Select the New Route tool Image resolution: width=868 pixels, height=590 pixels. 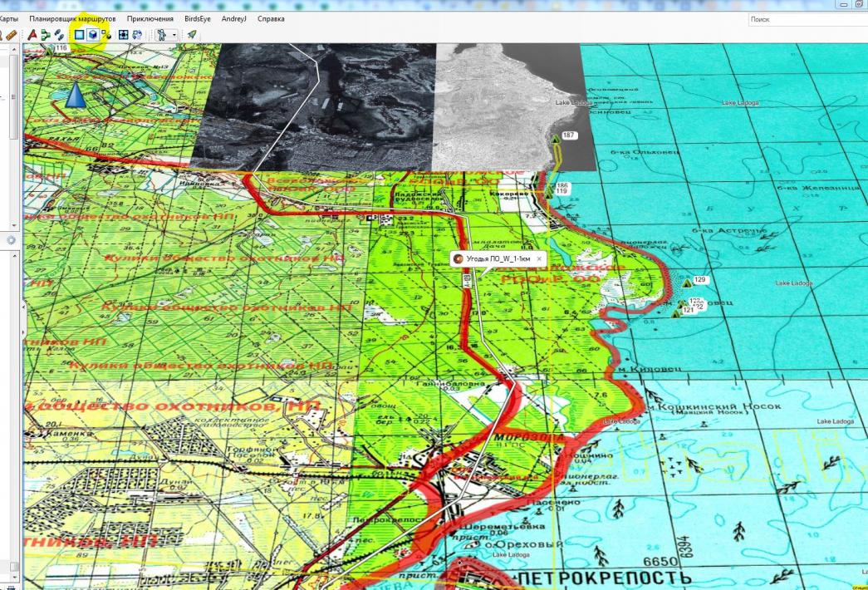pos(45,35)
